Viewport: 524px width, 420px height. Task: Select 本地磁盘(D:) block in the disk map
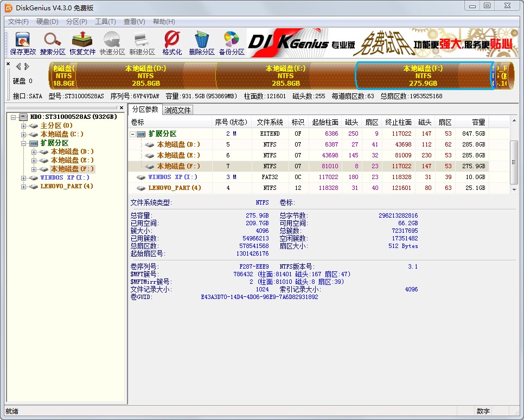(146, 76)
